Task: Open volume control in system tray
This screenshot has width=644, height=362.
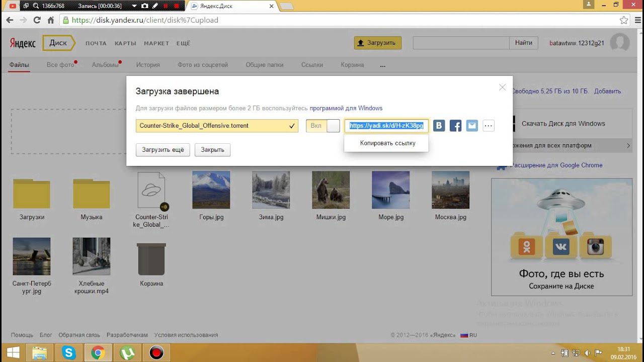Action: click(x=587, y=353)
